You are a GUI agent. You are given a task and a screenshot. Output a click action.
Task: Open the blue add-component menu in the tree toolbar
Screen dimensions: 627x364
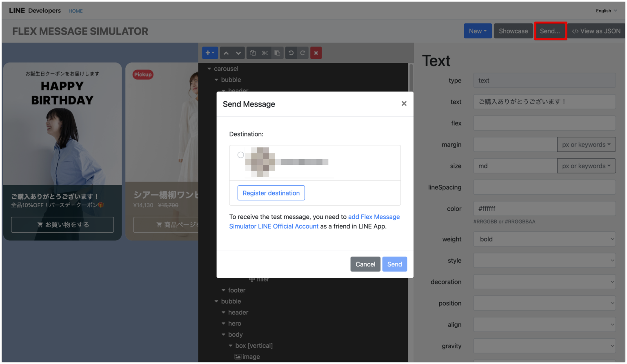[x=210, y=53]
